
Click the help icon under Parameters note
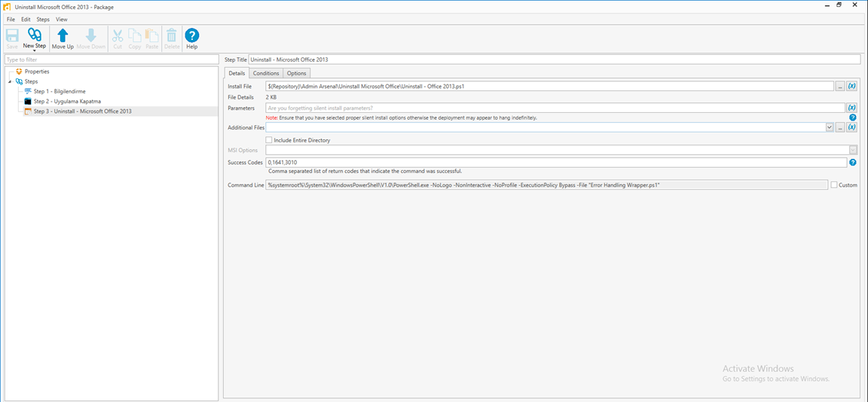(x=852, y=117)
